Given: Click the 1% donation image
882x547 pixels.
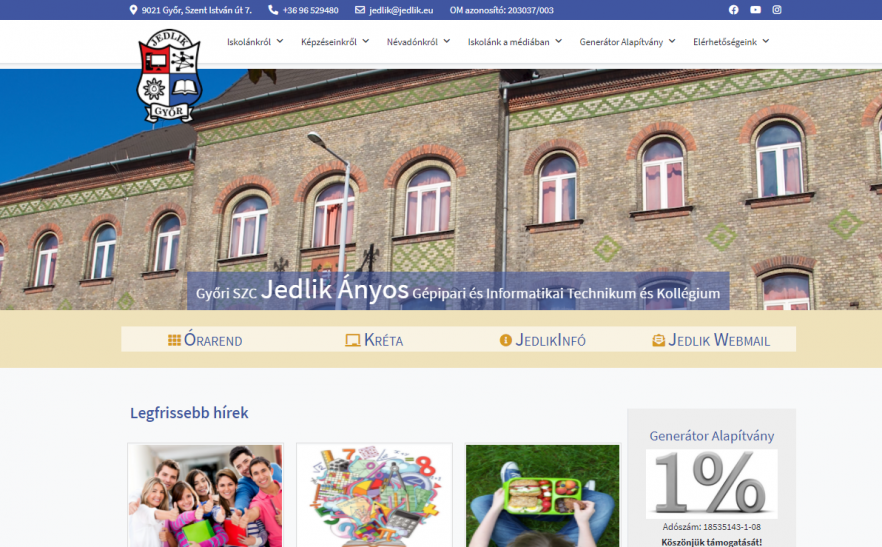Looking at the screenshot, I should click(x=712, y=484).
